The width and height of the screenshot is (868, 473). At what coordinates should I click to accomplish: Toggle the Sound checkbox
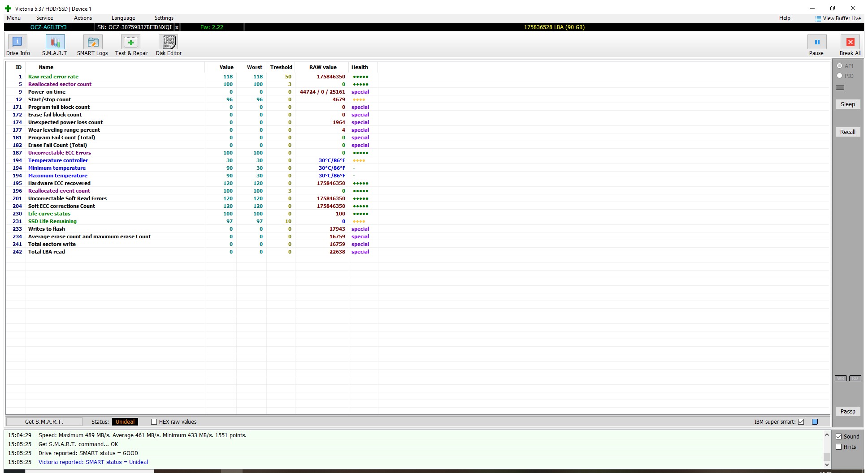tap(839, 437)
